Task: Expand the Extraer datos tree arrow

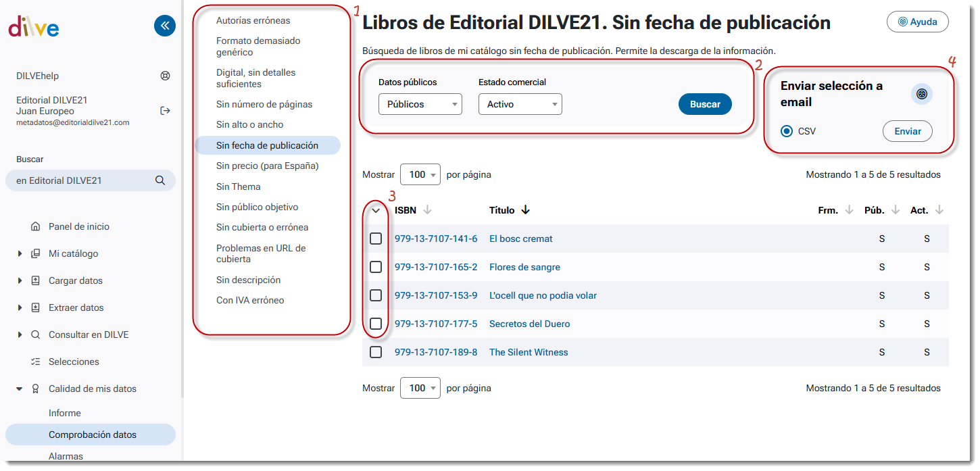Action: point(19,307)
